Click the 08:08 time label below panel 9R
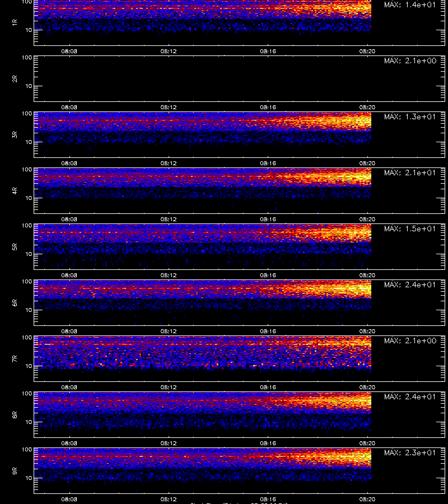448x504 pixels. coord(69,499)
